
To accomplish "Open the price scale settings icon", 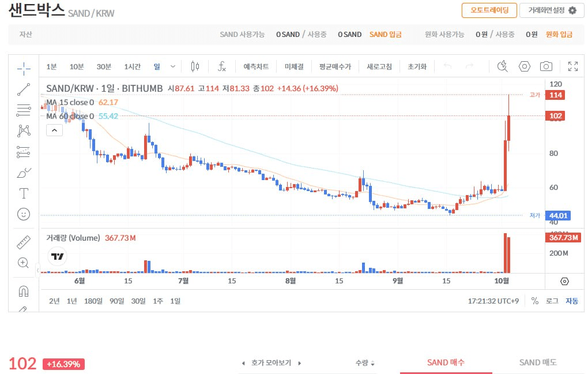I will 564,281.
